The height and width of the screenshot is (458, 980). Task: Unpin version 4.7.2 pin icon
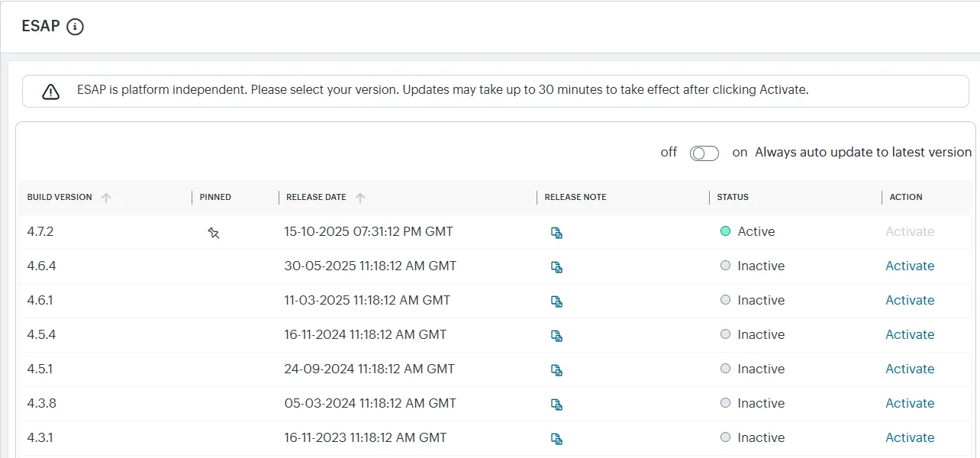click(214, 233)
